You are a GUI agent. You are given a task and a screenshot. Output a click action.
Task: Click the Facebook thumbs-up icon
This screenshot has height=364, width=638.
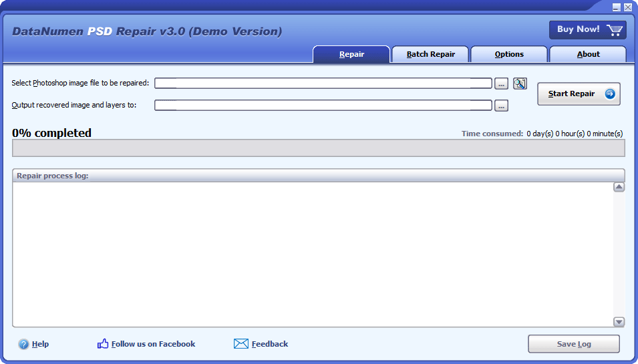tap(103, 344)
